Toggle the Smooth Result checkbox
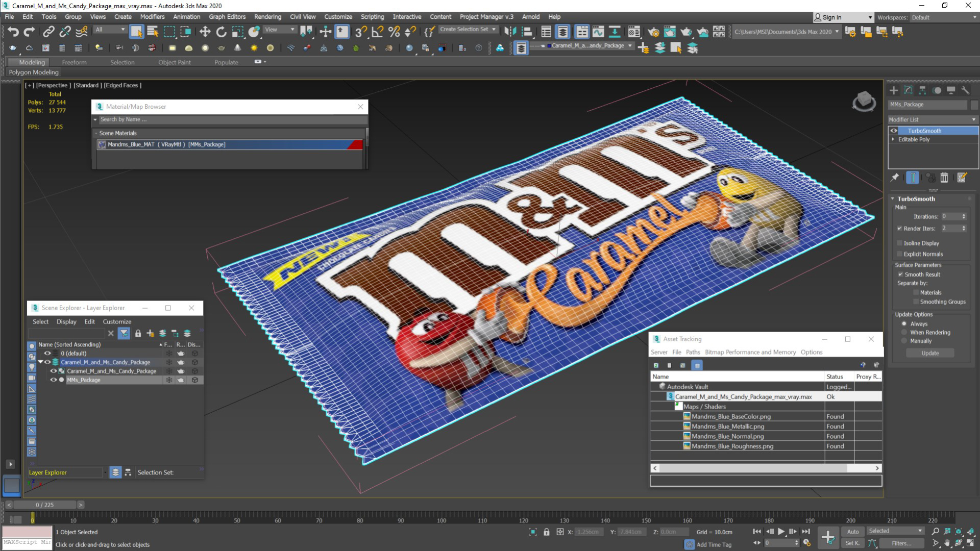Screen dimensions: 980x551 point(900,274)
